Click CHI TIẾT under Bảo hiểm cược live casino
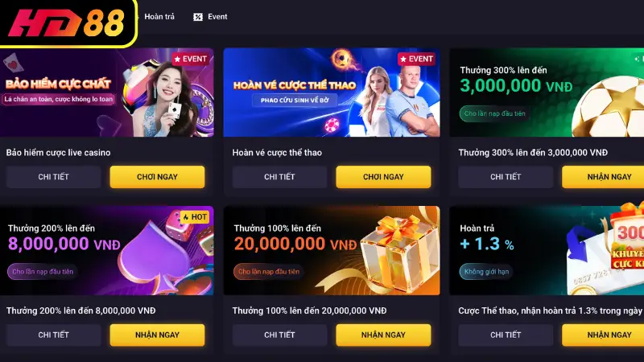Viewport: 644px width, 362px height. [x=53, y=177]
